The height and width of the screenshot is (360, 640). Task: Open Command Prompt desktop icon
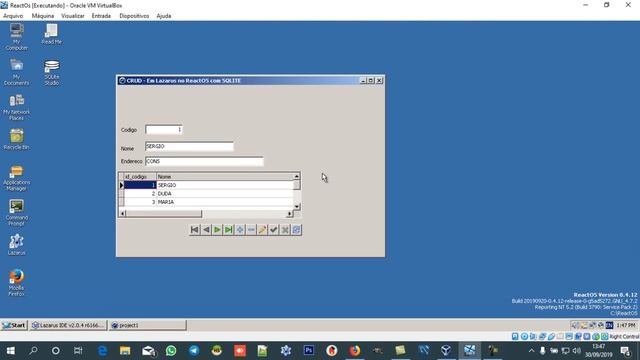click(x=16, y=213)
